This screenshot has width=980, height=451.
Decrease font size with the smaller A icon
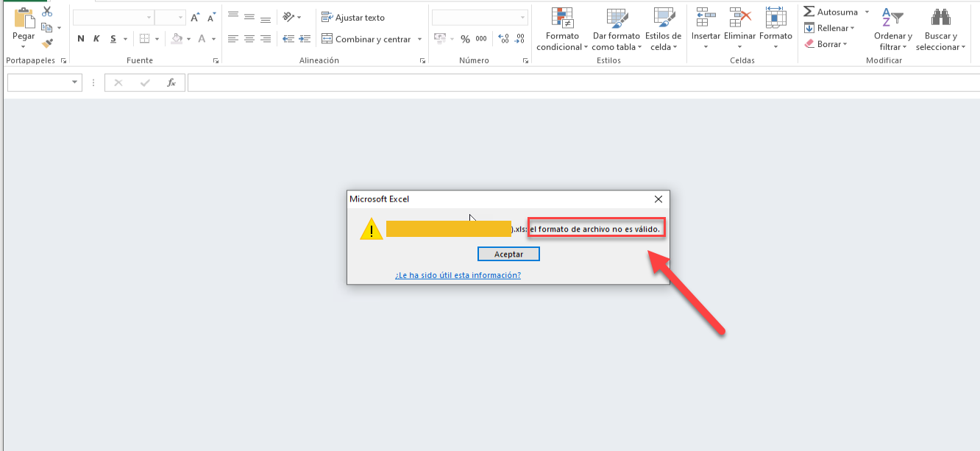(212, 18)
